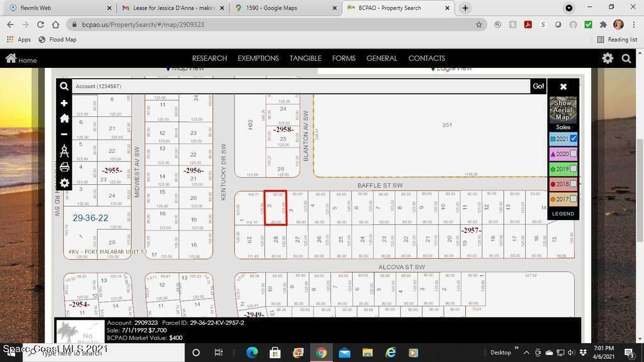Expand the FORMS menu
644x362 pixels.
click(343, 58)
